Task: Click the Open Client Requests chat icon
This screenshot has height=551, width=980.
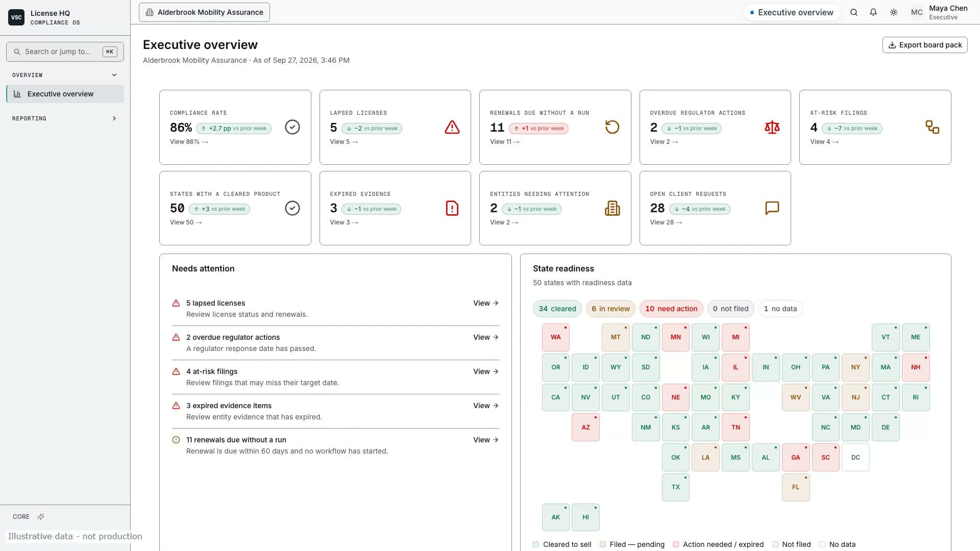Action: point(772,208)
